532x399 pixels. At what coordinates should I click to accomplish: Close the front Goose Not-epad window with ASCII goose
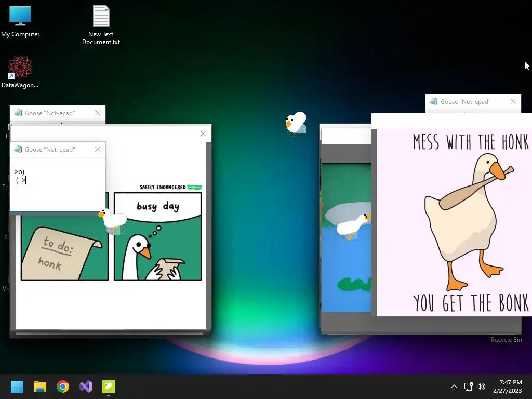[x=98, y=149]
